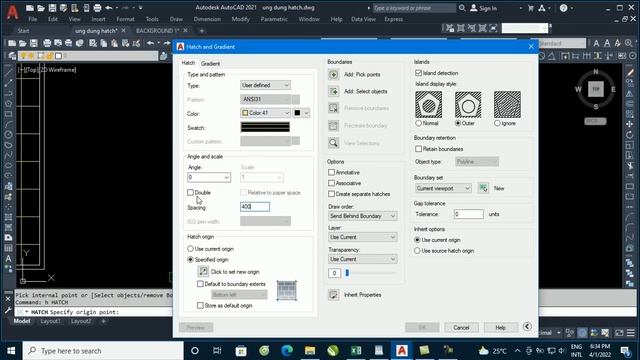Viewport: 640px width, 360px height.
Task: Switch to the Layout1 tab
Action: point(50,321)
